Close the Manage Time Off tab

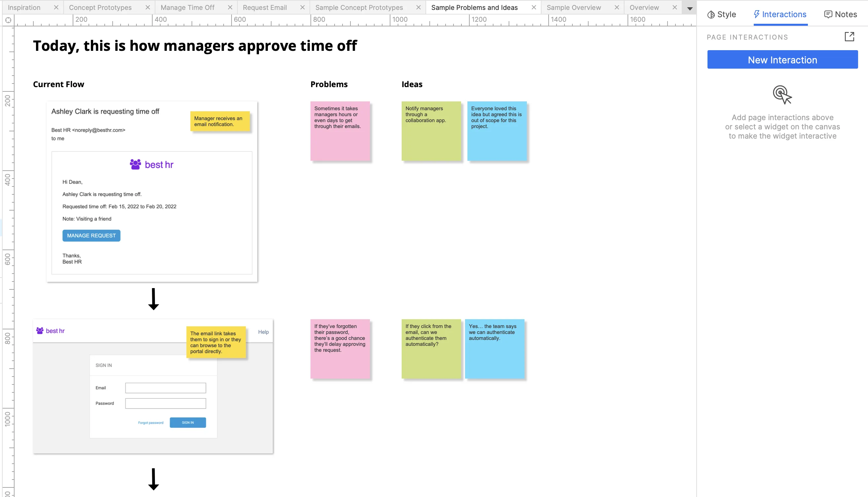click(230, 8)
